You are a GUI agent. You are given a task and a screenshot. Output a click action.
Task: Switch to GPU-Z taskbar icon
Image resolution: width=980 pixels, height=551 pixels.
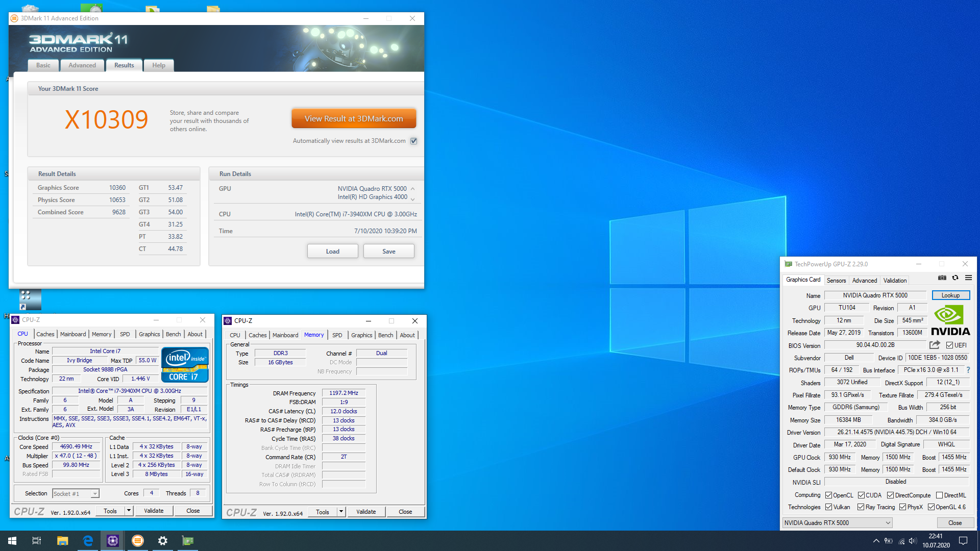(188, 541)
